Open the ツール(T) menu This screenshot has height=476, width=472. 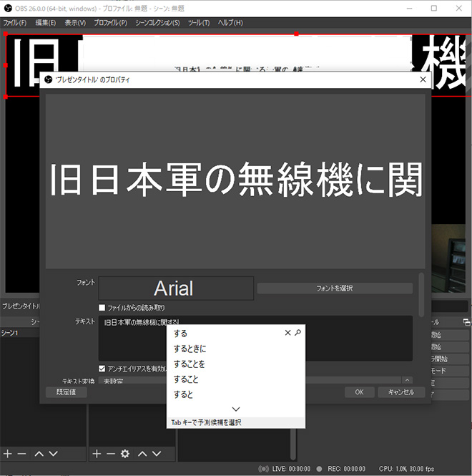pos(199,23)
